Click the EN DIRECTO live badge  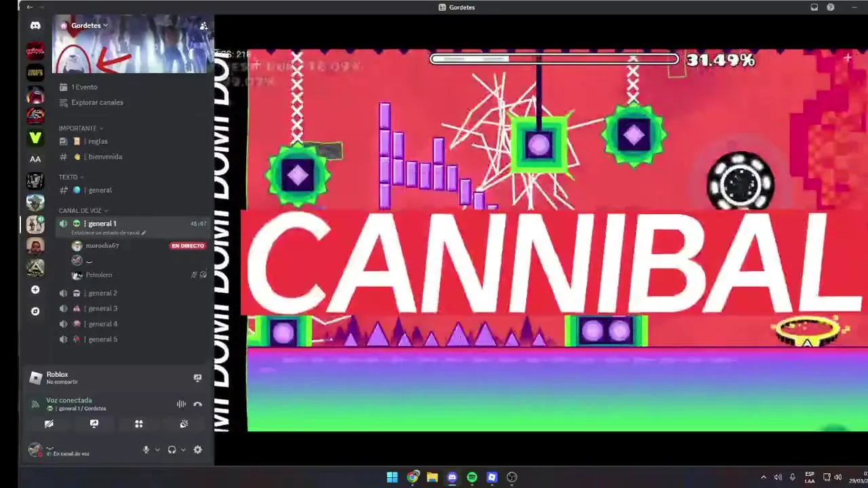coord(188,245)
